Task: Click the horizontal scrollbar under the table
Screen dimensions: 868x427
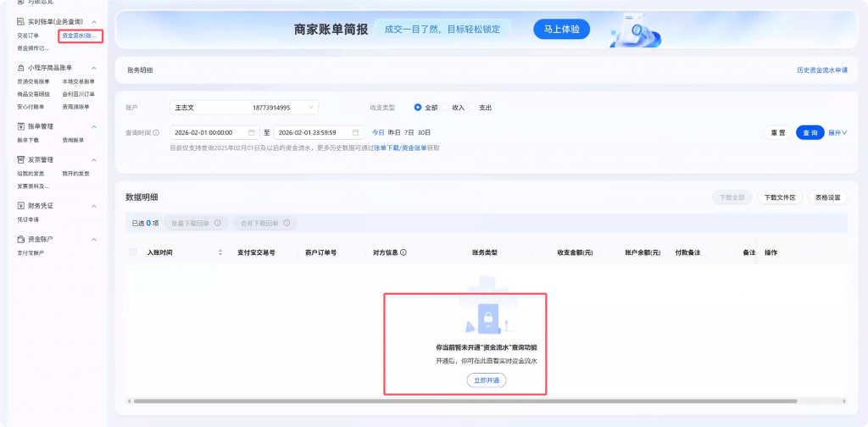Action: 424,401
